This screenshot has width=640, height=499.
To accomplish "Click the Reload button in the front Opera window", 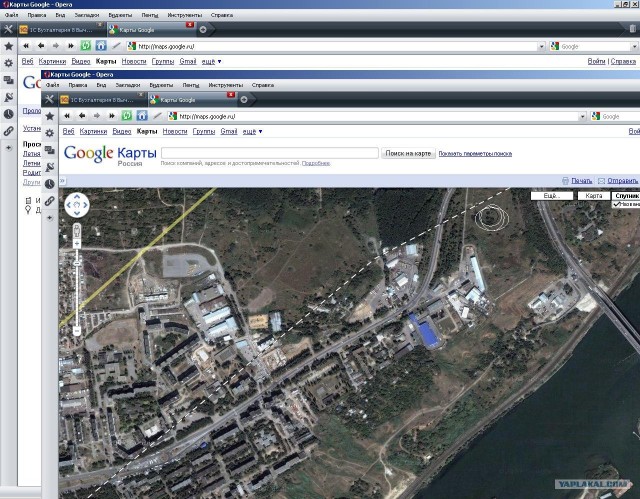I will click(x=127, y=116).
